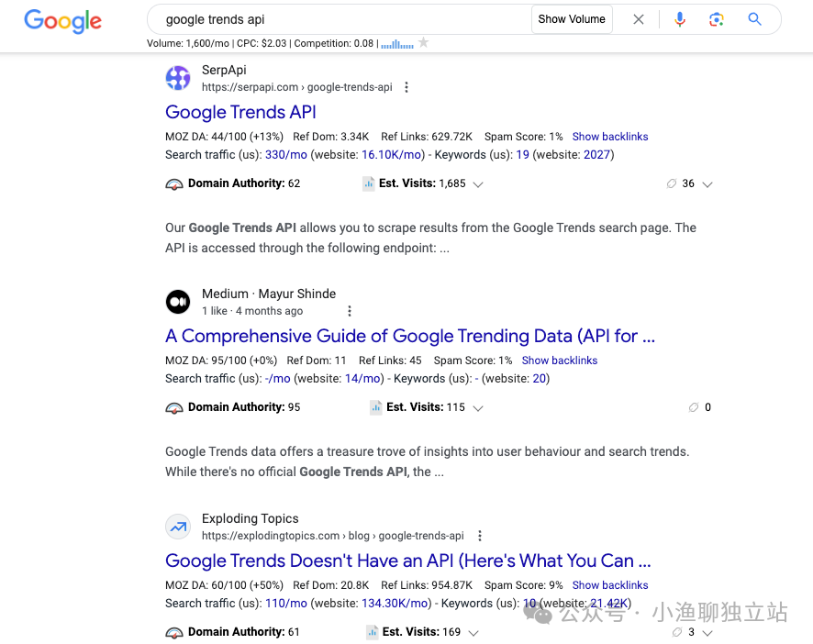Click the blue magnifier search icon

coord(754,19)
